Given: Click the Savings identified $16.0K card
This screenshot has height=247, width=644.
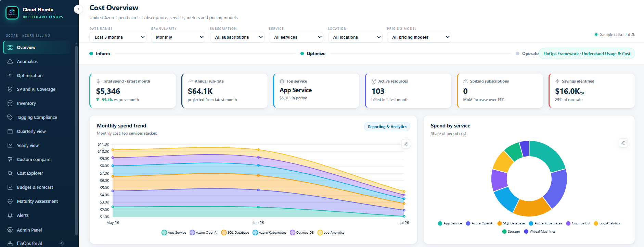Looking at the screenshot, I should (592, 90).
